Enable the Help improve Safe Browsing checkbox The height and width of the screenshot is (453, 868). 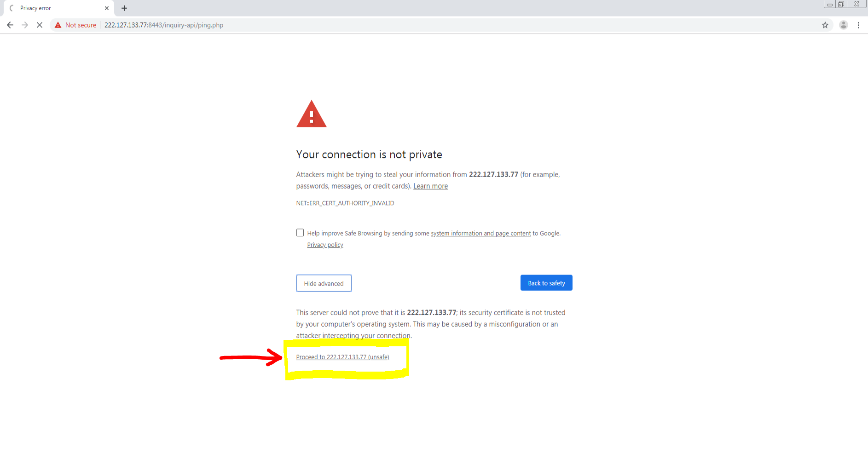tap(300, 233)
